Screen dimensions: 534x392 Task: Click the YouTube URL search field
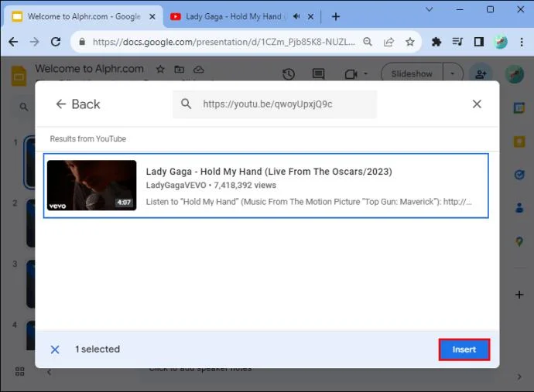(x=275, y=104)
